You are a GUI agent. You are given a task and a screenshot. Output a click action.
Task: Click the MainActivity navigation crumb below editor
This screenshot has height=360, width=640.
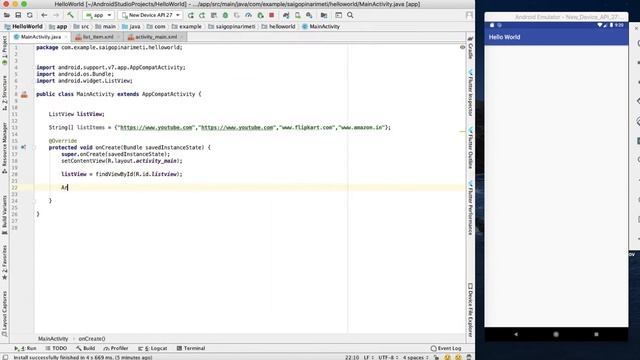[53, 339]
